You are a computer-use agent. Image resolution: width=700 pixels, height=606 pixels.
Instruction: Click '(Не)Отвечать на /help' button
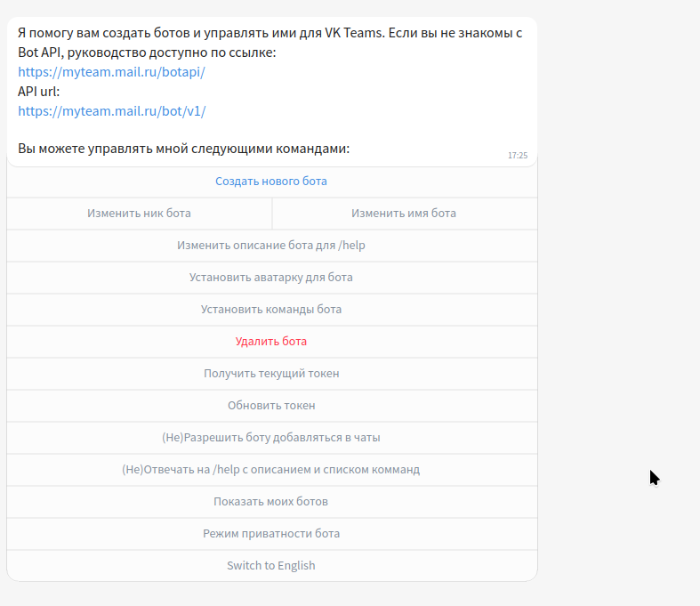[x=271, y=470]
